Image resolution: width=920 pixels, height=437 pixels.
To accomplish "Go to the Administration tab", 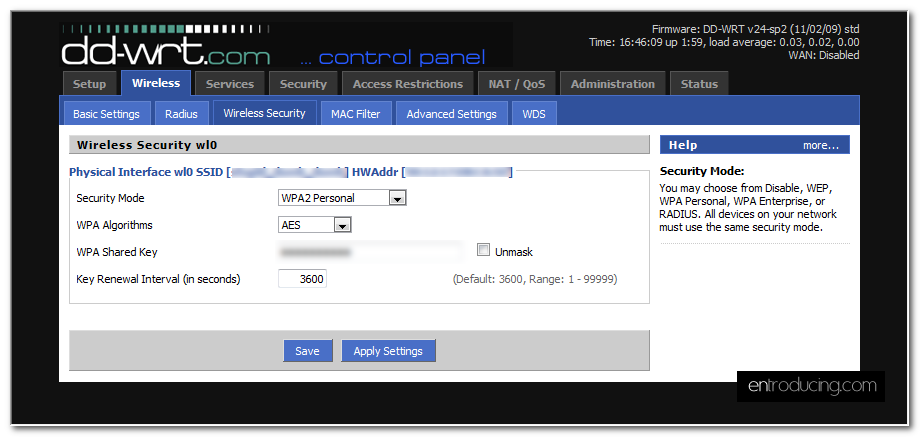I will pos(613,84).
